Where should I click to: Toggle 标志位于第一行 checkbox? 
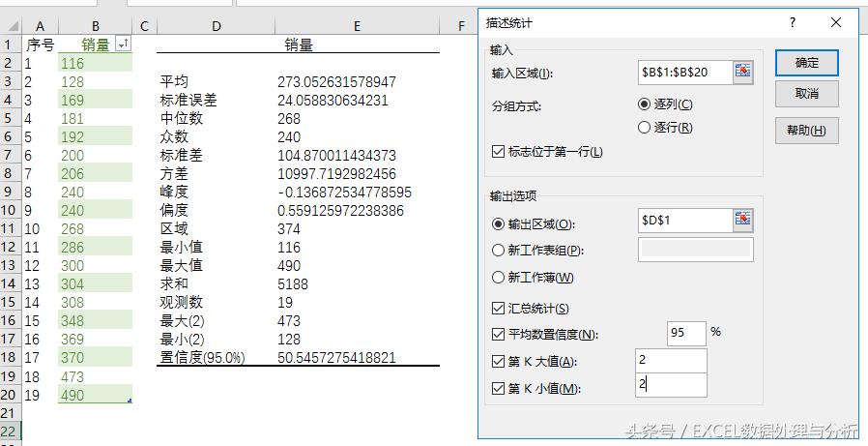pyautogui.click(x=498, y=151)
